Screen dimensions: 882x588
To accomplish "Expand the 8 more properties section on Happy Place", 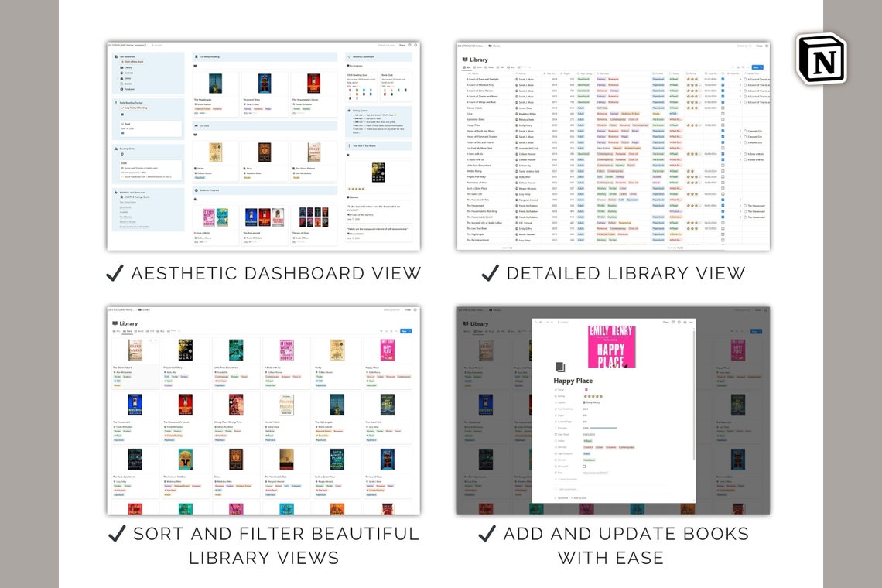I will point(566,479).
